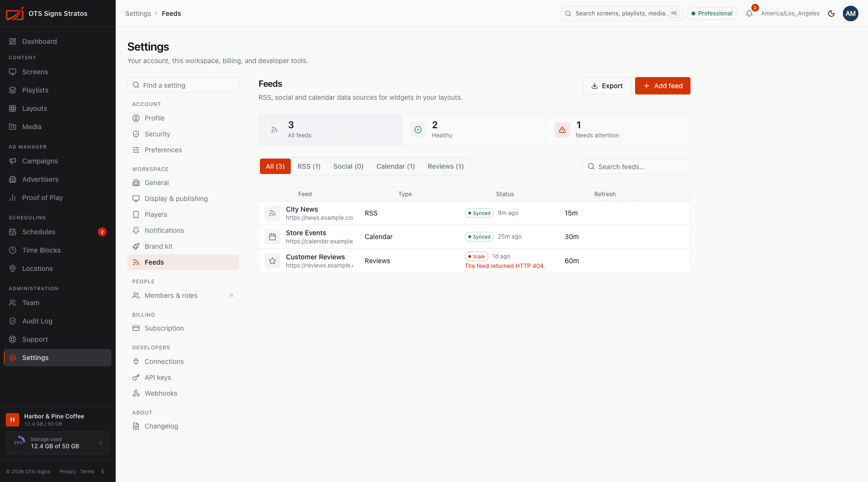Image resolution: width=868 pixels, height=482 pixels.
Task: Go to Screens in the sidebar
Action: tap(57, 72)
